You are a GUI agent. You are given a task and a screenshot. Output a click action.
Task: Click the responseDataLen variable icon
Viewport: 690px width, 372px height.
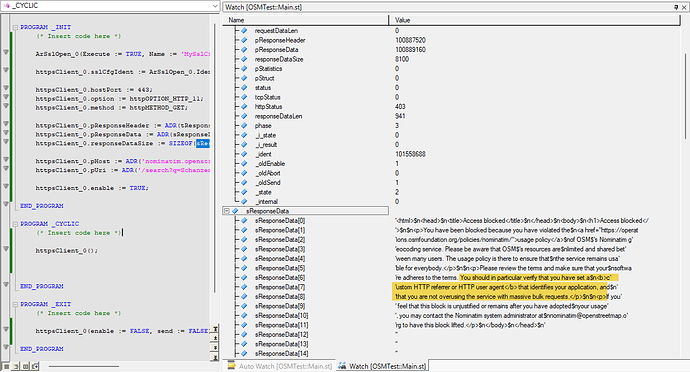click(x=244, y=116)
